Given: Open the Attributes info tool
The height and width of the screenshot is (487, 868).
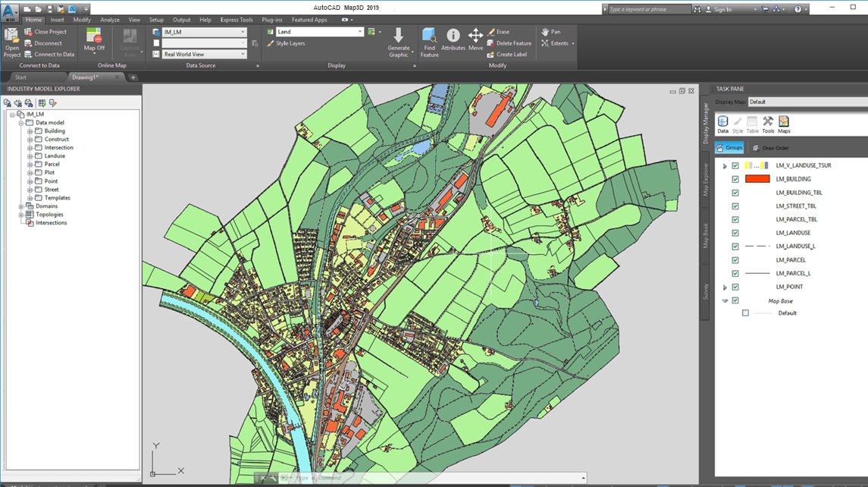Looking at the screenshot, I should [x=453, y=36].
